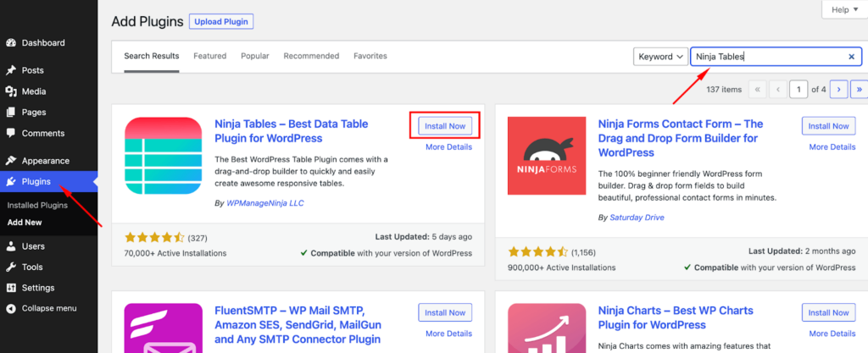The height and width of the screenshot is (353, 868).
Task: Open the Keyword search type dropdown
Action: [x=660, y=57]
